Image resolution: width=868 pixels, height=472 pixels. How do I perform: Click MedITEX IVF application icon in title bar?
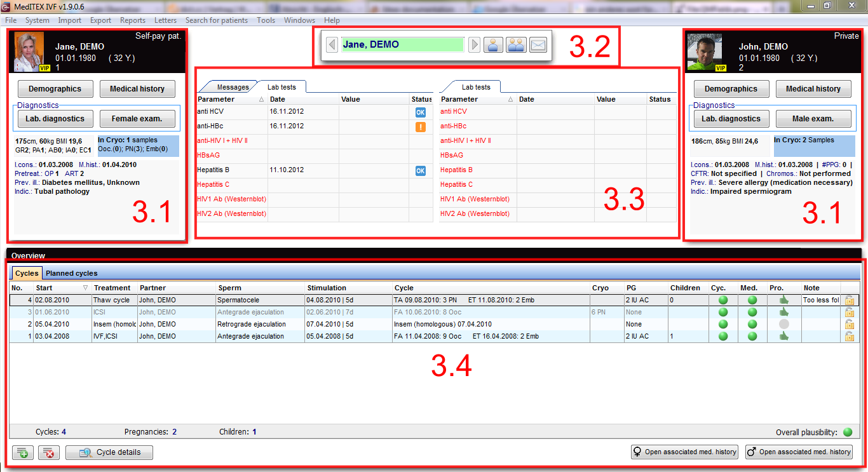(6, 6)
